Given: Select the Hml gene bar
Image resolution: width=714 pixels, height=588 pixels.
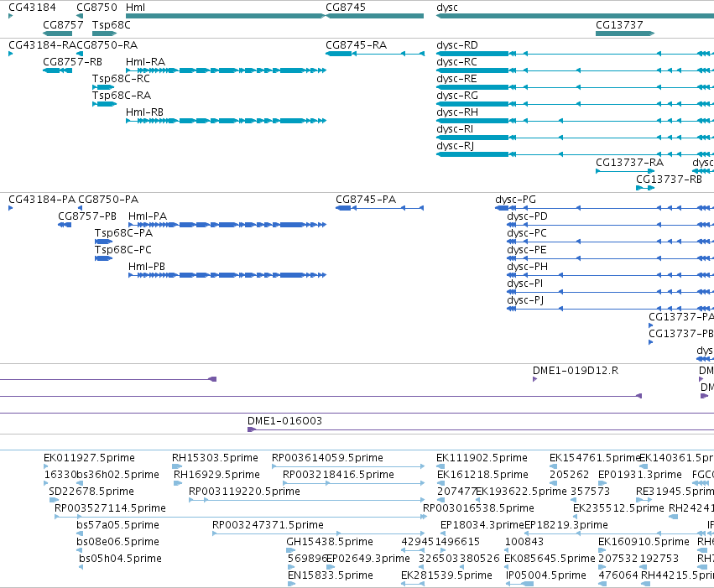Looking at the screenshot, I should (x=226, y=16).
